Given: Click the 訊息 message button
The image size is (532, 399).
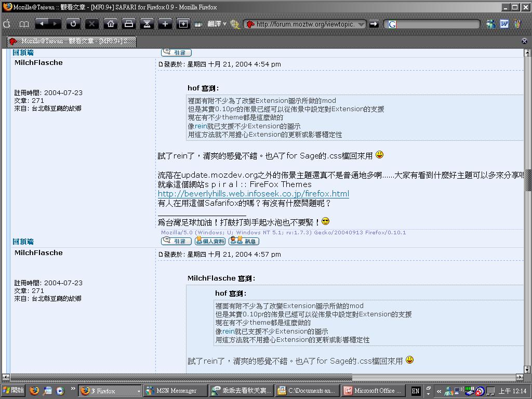Looking at the screenshot, I should point(244,241).
